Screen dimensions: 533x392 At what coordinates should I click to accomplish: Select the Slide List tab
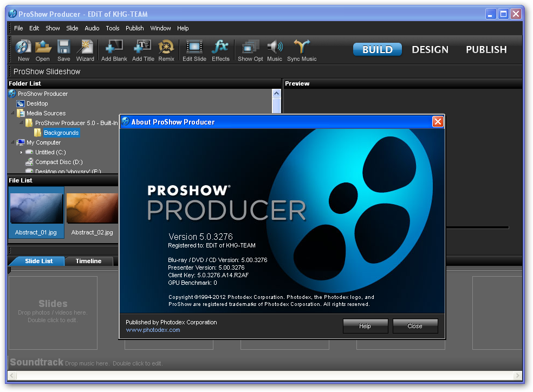(x=38, y=261)
